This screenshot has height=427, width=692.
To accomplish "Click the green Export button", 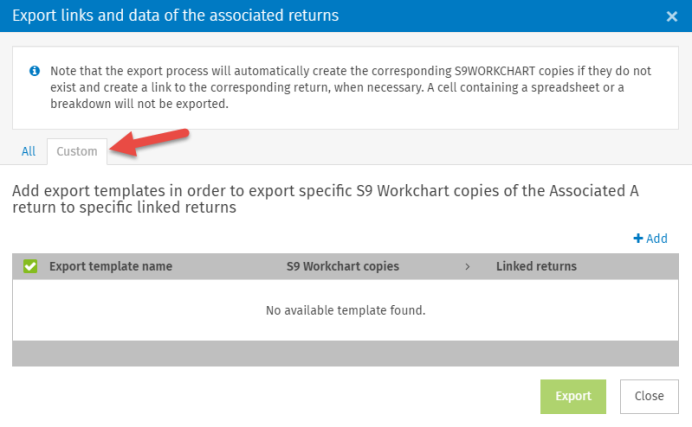I will [573, 396].
